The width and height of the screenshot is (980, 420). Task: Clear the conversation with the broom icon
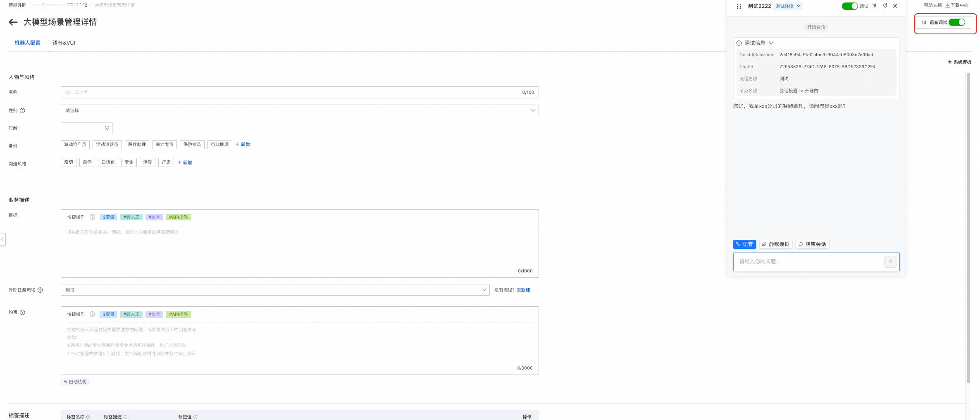click(x=885, y=6)
